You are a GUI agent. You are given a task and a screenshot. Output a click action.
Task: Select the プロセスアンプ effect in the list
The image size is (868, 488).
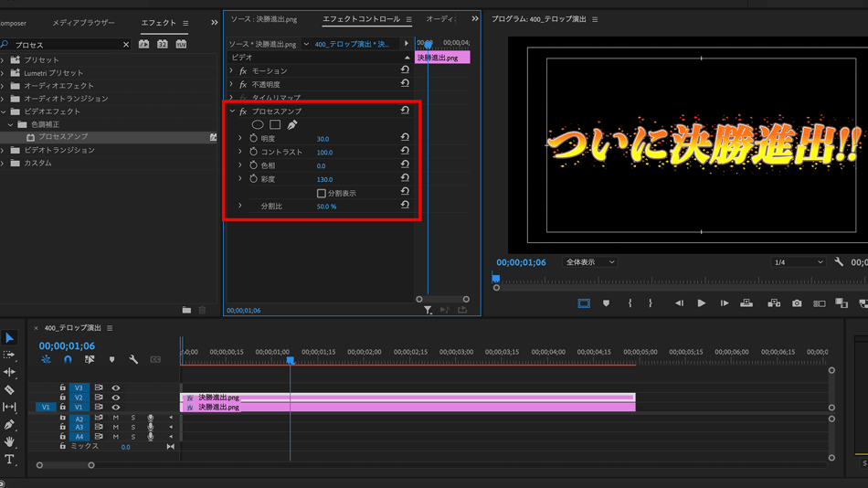[x=63, y=137]
